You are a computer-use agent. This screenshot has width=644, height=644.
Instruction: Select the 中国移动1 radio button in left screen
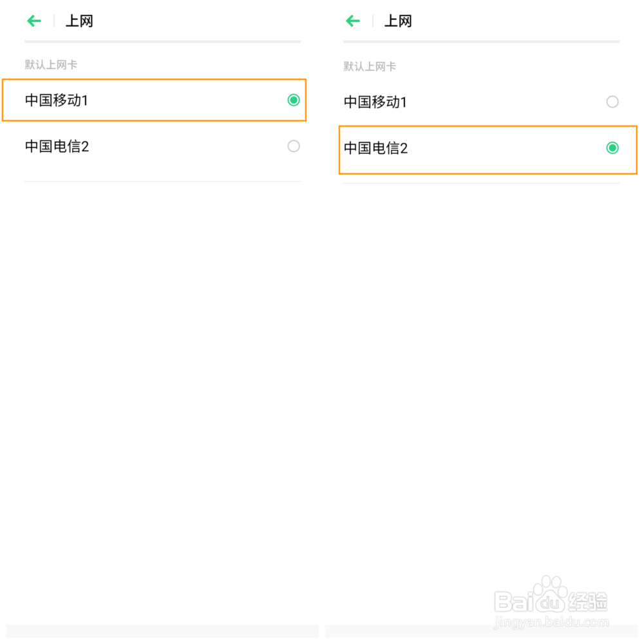pyautogui.click(x=294, y=100)
